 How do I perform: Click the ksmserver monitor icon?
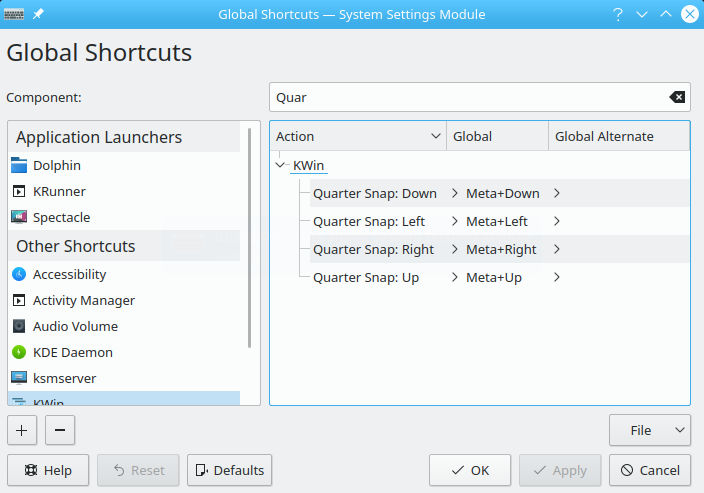tap(19, 378)
